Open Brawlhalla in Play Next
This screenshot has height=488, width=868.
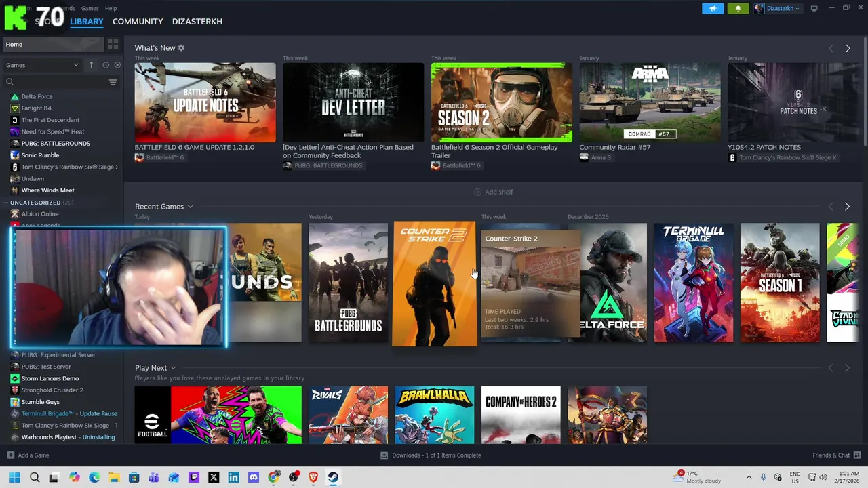coord(435,415)
